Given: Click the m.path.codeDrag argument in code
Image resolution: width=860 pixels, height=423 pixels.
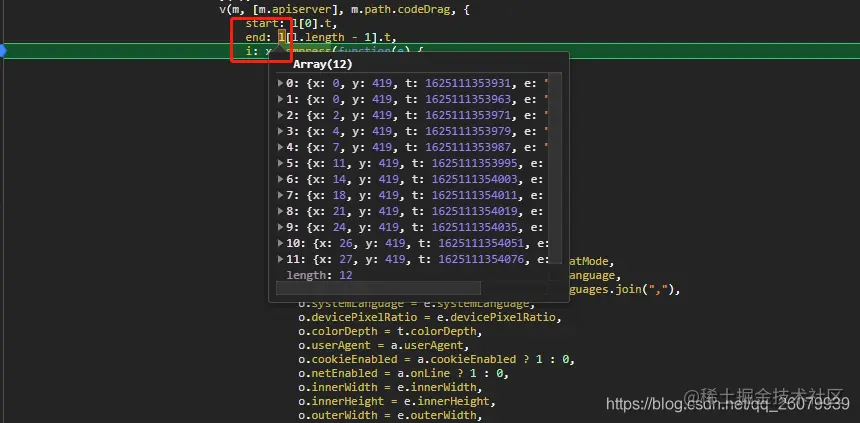Looking at the screenshot, I should [401, 9].
